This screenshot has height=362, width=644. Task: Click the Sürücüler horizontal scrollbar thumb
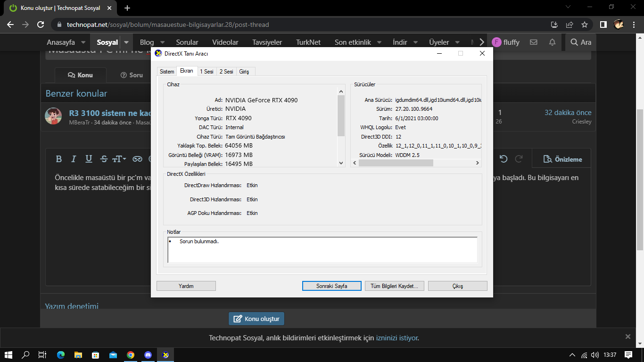396,163
